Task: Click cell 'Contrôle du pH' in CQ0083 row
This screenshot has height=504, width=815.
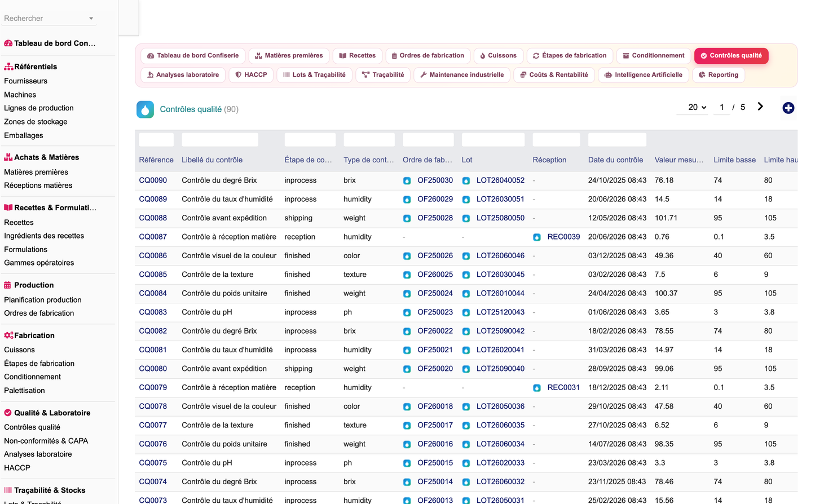Action: point(206,312)
